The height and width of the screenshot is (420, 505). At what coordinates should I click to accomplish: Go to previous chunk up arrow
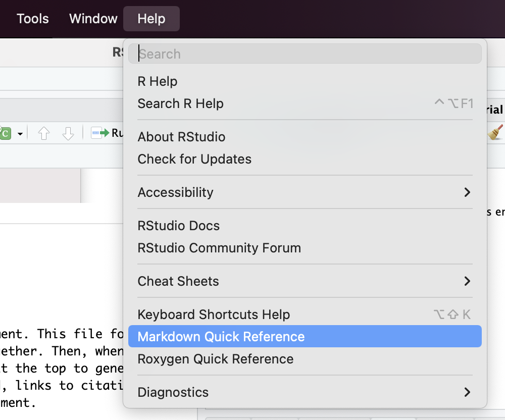pyautogui.click(x=44, y=133)
